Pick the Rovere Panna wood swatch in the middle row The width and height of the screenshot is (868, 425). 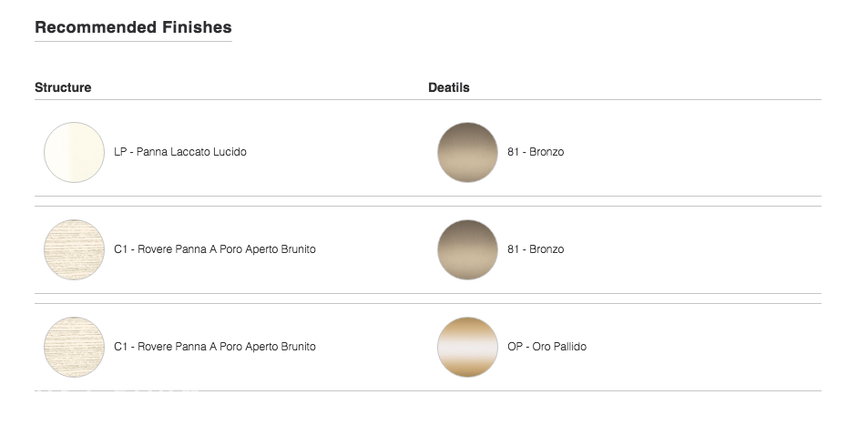(x=74, y=249)
